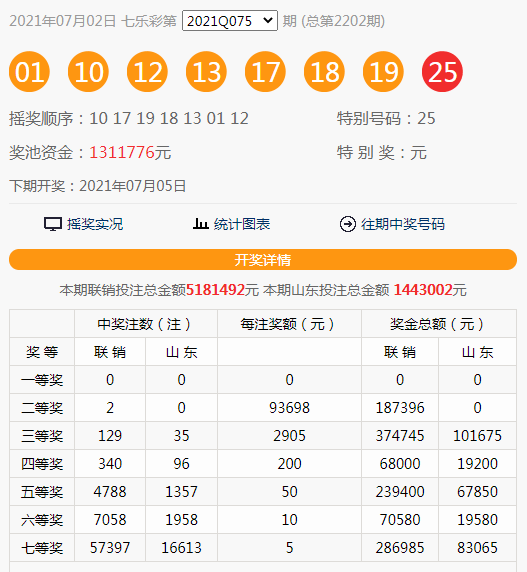527x572 pixels.
Task: Click fifth prize Shandong count 1357
Action: (x=182, y=492)
